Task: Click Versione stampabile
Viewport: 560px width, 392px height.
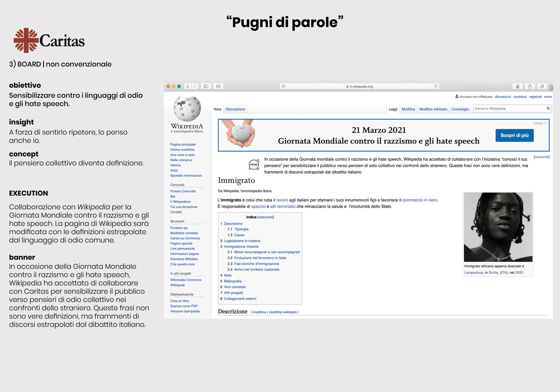Action: tap(185, 311)
